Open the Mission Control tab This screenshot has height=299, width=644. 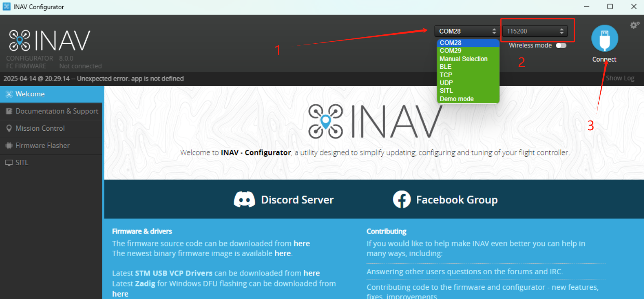point(51,128)
